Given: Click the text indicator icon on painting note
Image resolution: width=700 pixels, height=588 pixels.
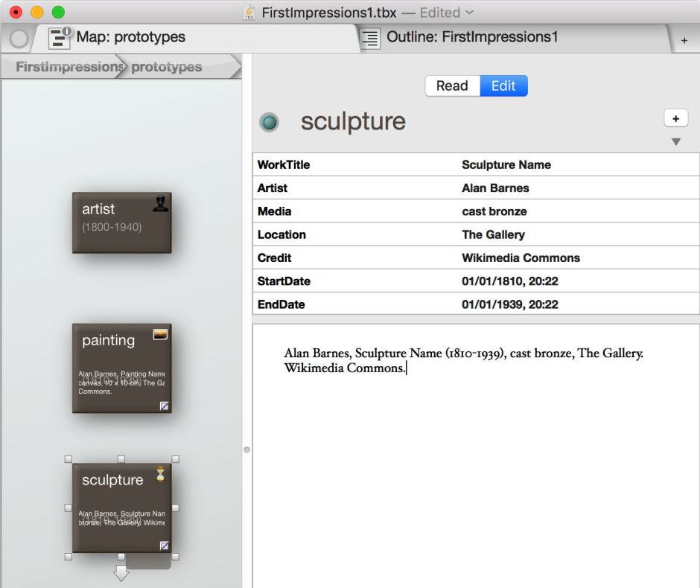Looking at the screenshot, I should point(164,406).
